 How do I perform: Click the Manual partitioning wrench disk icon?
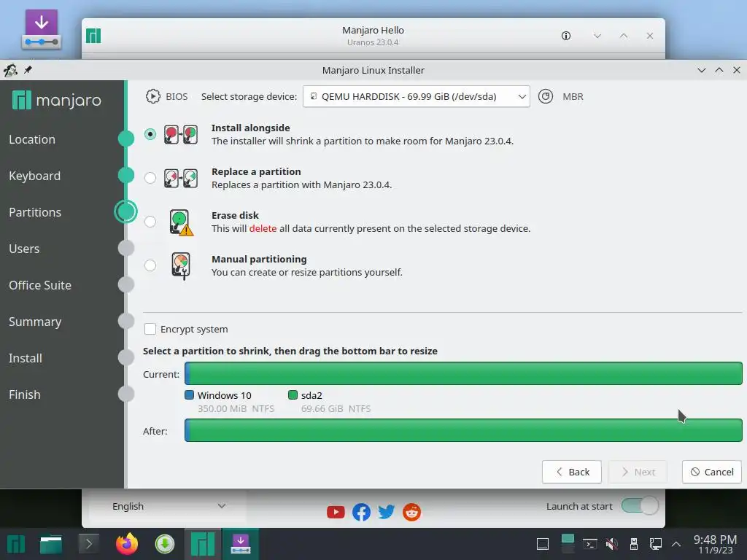pos(181,265)
